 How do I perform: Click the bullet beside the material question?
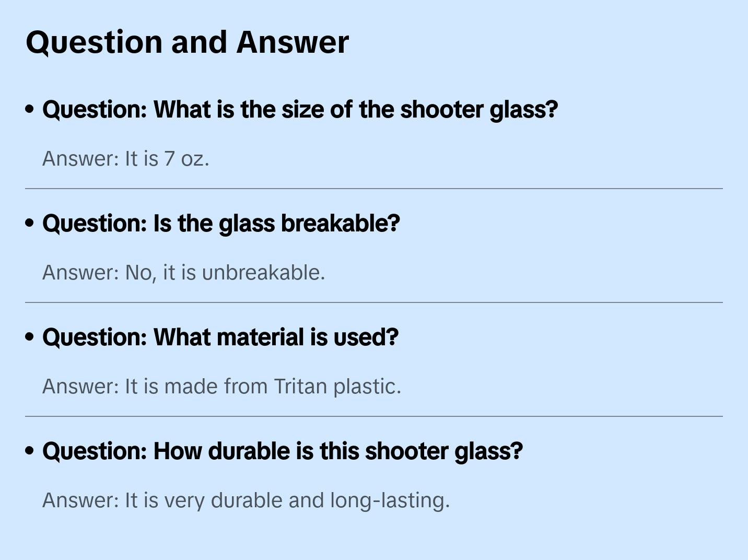(x=30, y=337)
